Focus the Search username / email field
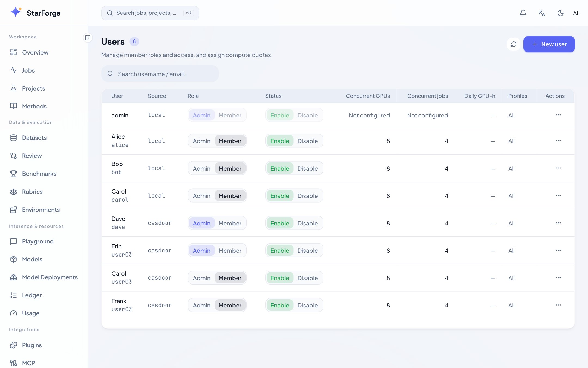This screenshot has width=588, height=368. (x=160, y=74)
